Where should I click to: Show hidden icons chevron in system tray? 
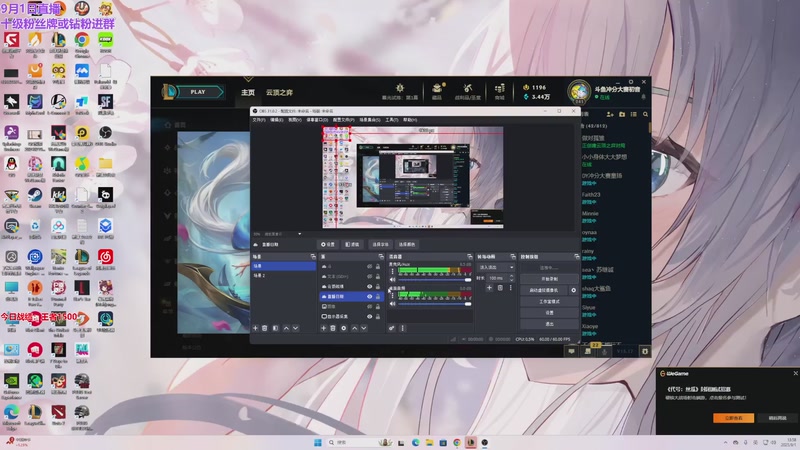(725, 442)
